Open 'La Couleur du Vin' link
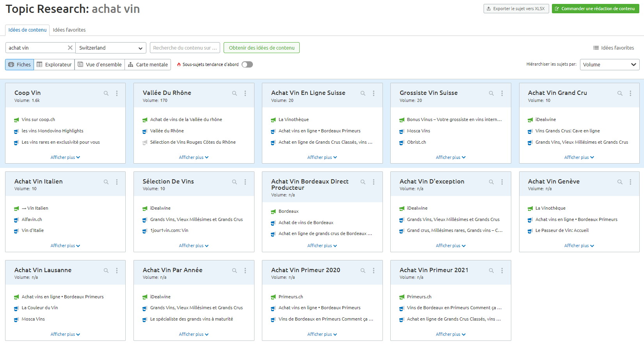 click(x=40, y=308)
